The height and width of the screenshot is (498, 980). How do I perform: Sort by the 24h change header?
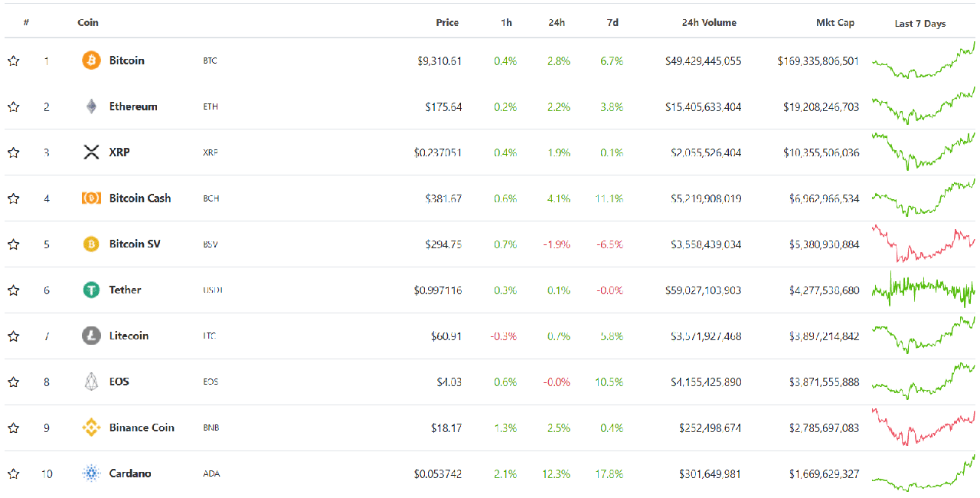click(x=557, y=22)
